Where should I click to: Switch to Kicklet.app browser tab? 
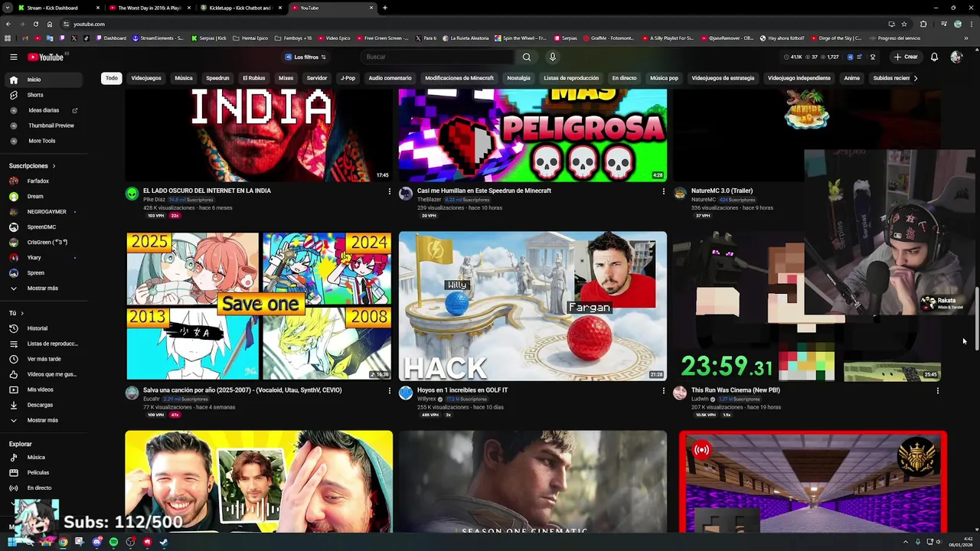coord(240,8)
